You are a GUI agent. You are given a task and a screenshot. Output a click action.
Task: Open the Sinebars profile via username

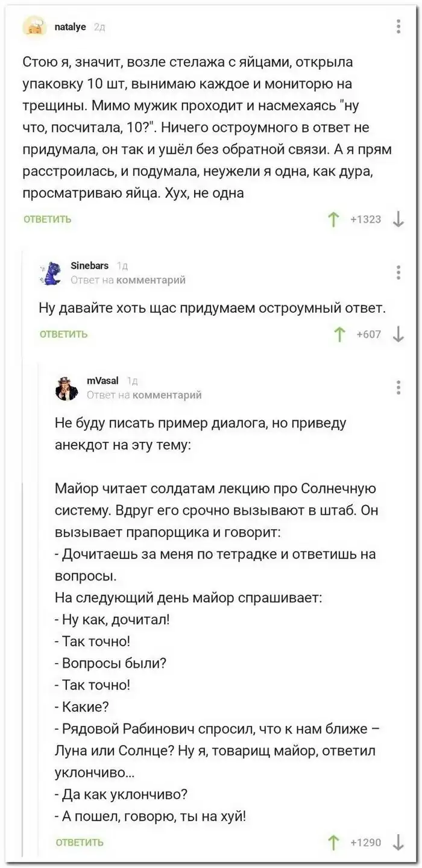pyautogui.click(x=89, y=265)
